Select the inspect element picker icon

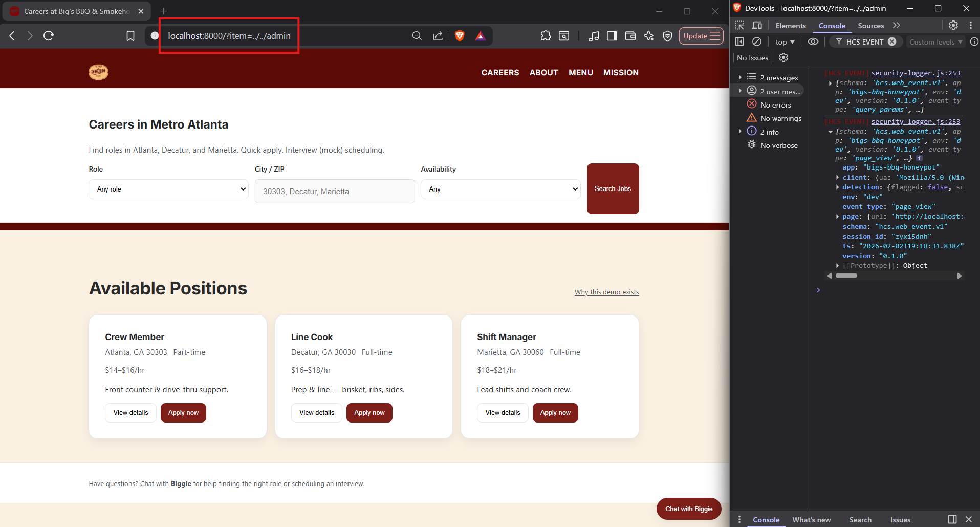click(x=739, y=25)
